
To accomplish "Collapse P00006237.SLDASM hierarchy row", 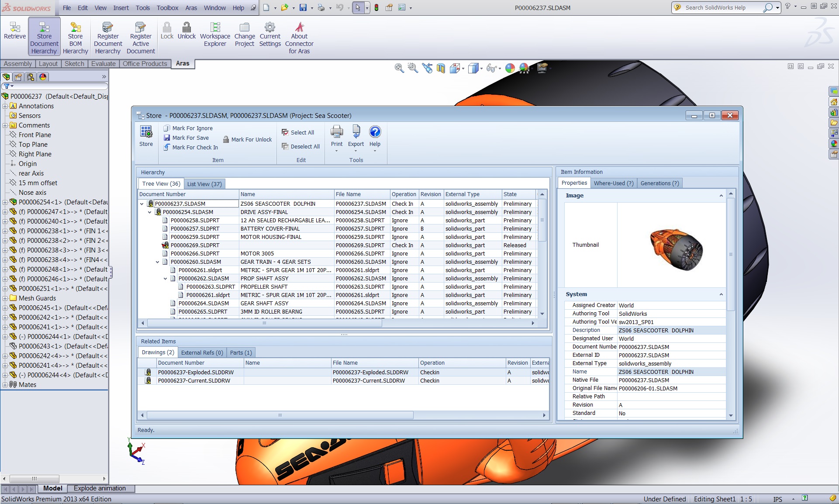I will pos(142,204).
